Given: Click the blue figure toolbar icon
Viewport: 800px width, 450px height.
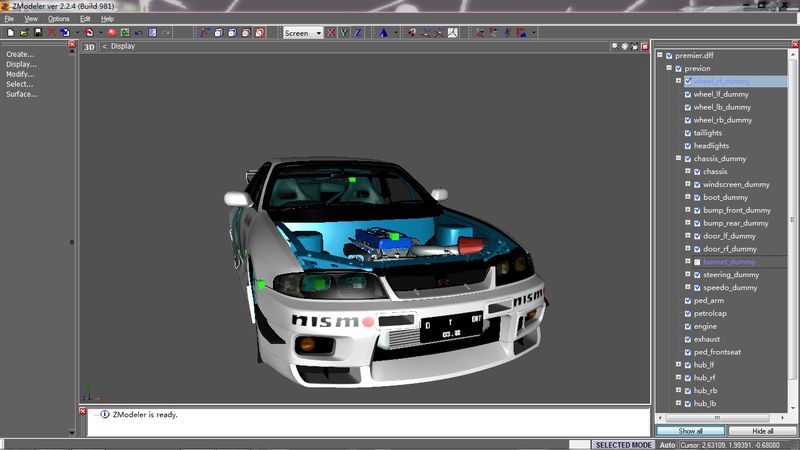Looking at the screenshot, I should (x=507, y=33).
